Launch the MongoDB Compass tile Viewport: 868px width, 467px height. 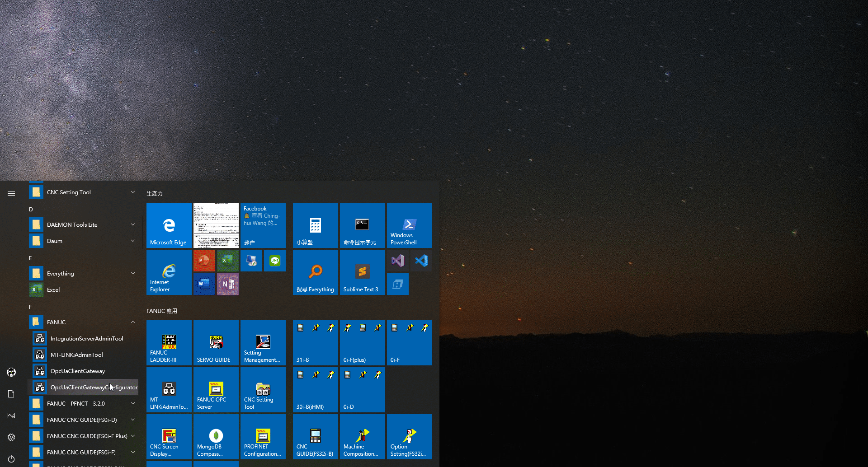tap(216, 436)
